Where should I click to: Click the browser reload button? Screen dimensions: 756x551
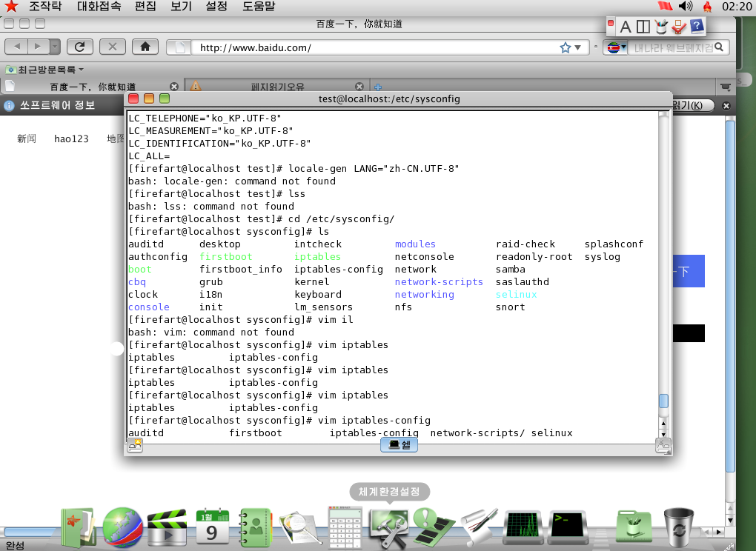tap(79, 47)
